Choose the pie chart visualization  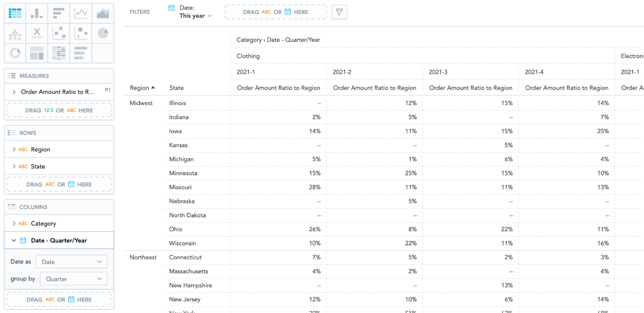click(103, 33)
